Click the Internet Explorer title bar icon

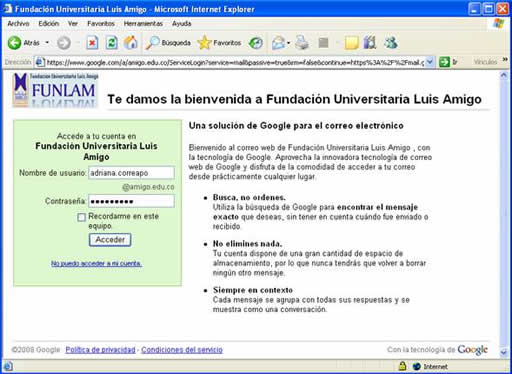[8, 9]
